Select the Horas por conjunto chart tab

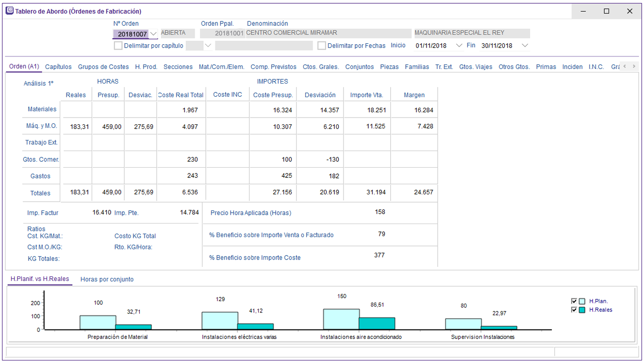pyautogui.click(x=107, y=279)
